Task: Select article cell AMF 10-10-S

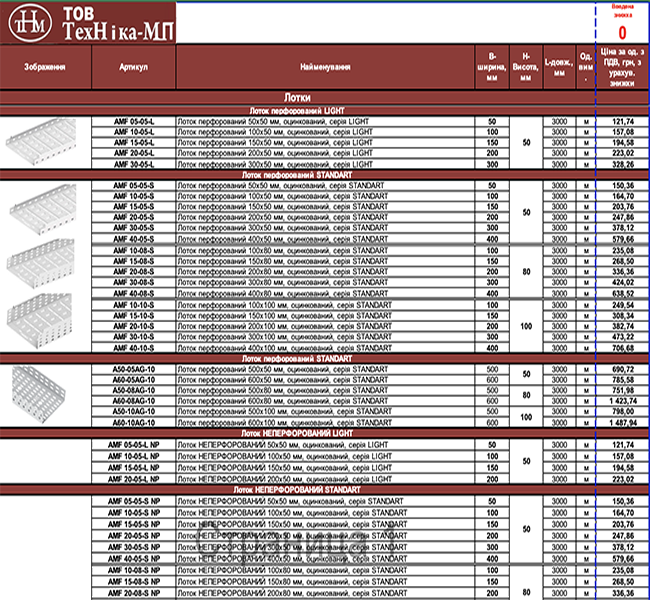Action: tap(133, 305)
